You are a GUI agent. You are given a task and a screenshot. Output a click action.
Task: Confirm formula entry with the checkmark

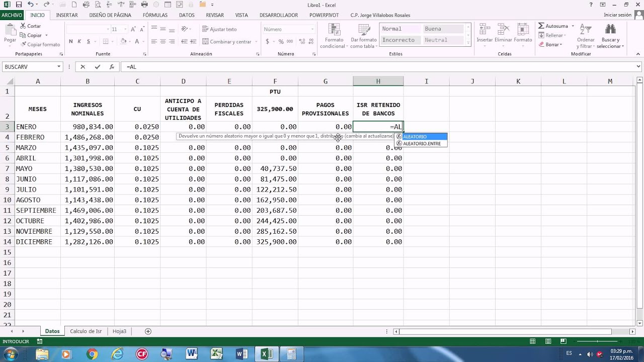pyautogui.click(x=97, y=66)
